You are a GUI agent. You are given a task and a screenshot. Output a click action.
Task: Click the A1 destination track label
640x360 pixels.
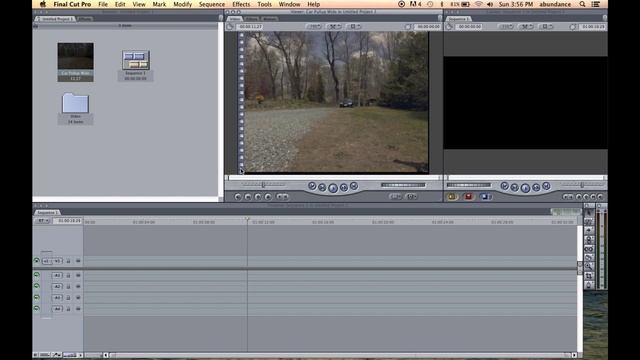57,276
